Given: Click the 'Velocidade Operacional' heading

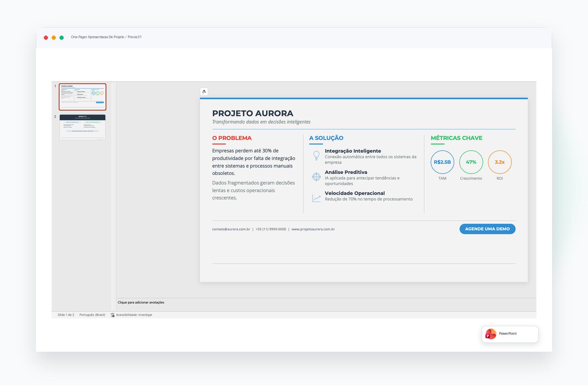Looking at the screenshot, I should pos(355,193).
